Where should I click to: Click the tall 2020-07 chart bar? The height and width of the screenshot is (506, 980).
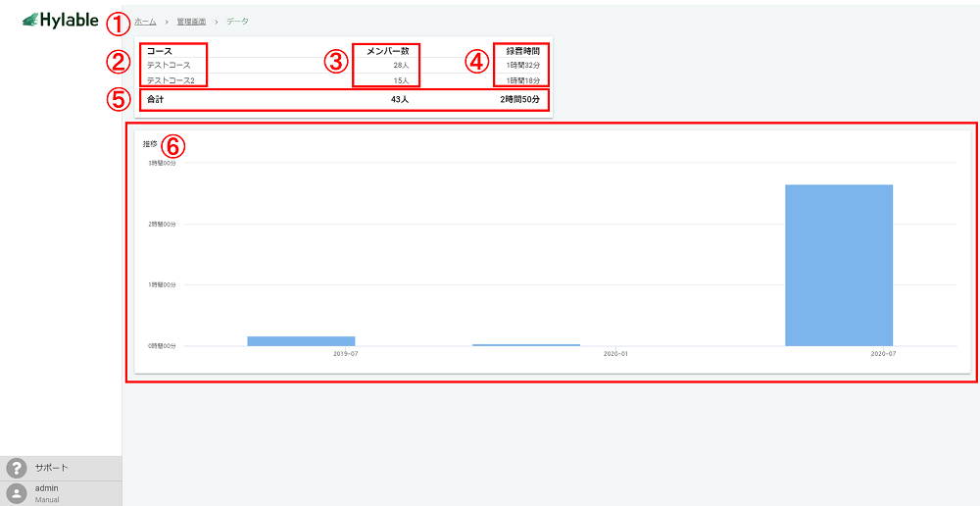click(839, 265)
